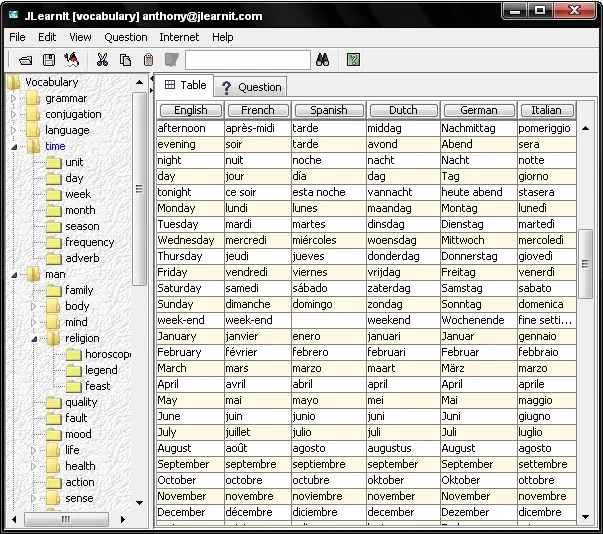Click the Paste clipboard icon
The height and width of the screenshot is (534, 603).
coord(148,60)
